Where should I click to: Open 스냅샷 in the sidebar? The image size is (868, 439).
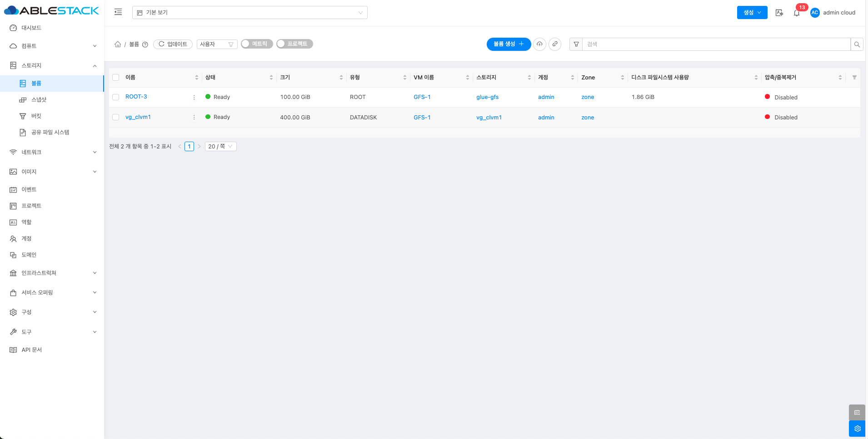39,99
